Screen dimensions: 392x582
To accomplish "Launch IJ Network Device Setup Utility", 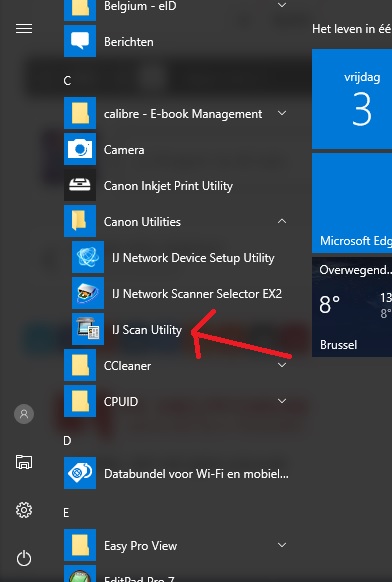I will pos(193,258).
